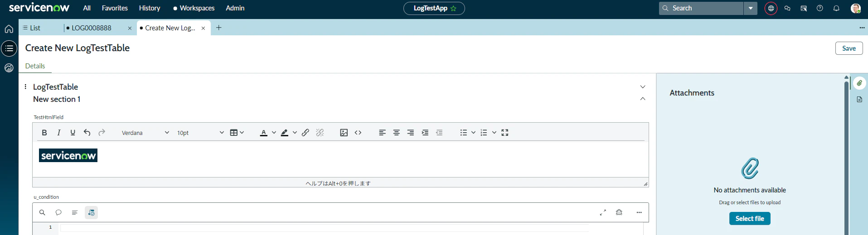The image size is (868, 235).
Task: Undo last edit in TestHtmlField
Action: (87, 133)
